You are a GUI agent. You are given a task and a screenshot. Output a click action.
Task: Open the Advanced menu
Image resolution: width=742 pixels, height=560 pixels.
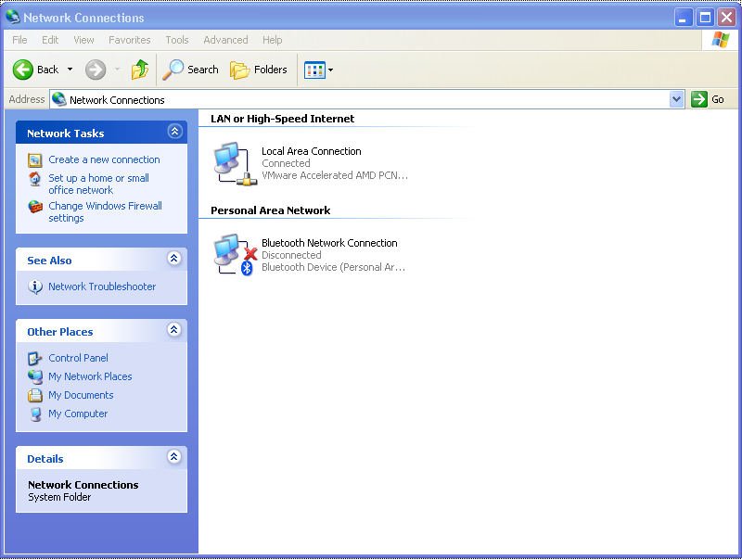pos(225,40)
